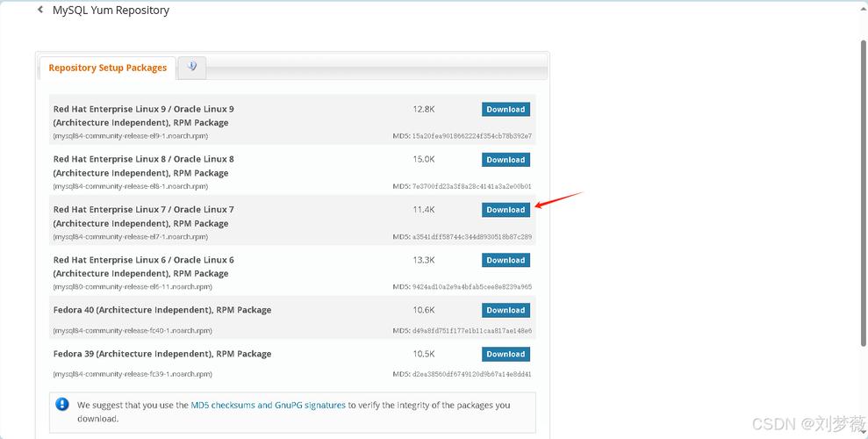Select the Red Hat Enterprise Linux 8 package title

click(x=143, y=166)
